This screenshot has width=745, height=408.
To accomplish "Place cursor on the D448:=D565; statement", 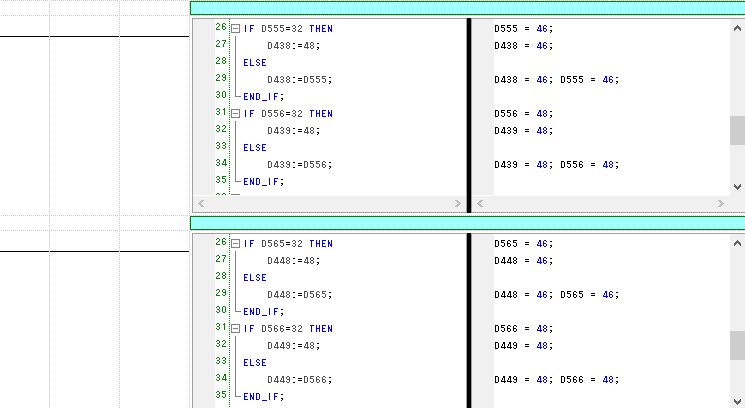I will point(299,295).
